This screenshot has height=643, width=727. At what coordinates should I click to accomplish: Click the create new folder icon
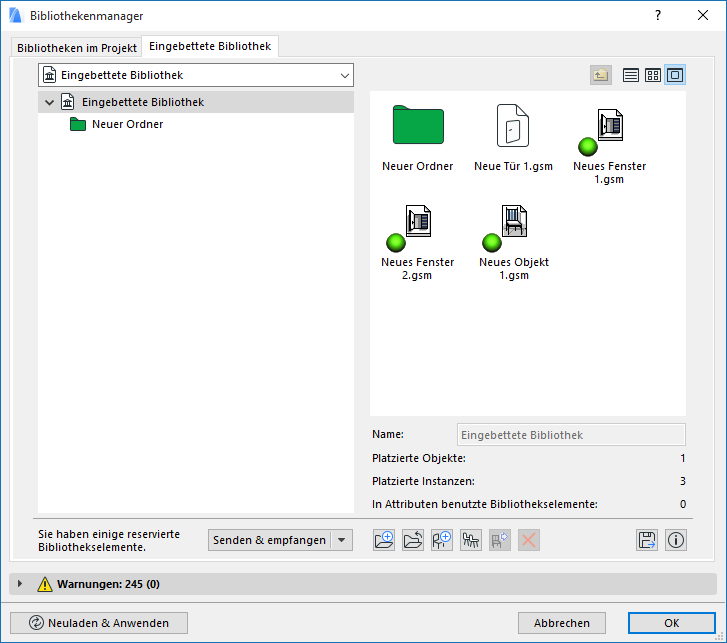click(384, 540)
